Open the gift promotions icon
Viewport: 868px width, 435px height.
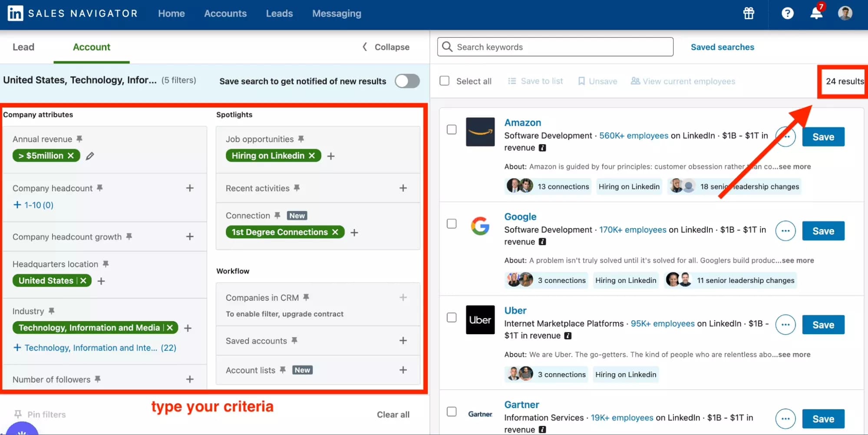click(748, 13)
